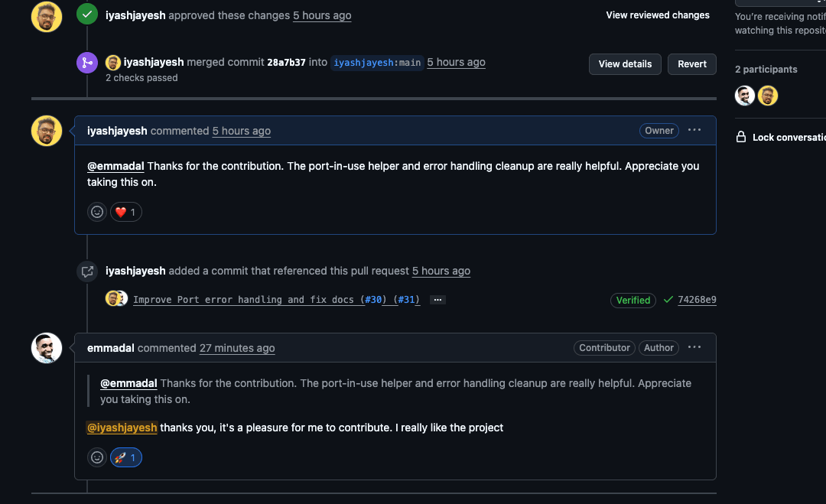This screenshot has width=826, height=504.
Task: Toggle the rocket reaction on emmadal's comment
Action: tap(126, 457)
